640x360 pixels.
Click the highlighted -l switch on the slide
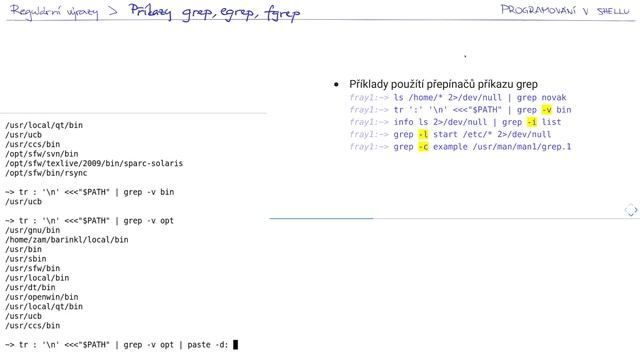point(423,134)
